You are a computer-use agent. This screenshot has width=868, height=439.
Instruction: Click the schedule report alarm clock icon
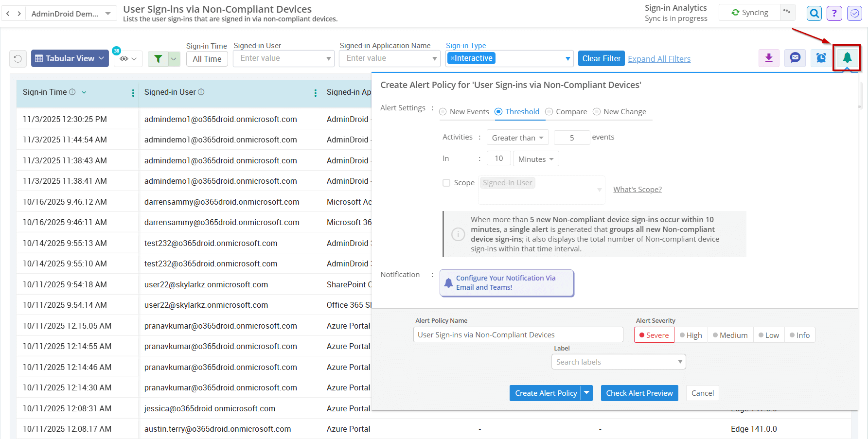coord(821,58)
